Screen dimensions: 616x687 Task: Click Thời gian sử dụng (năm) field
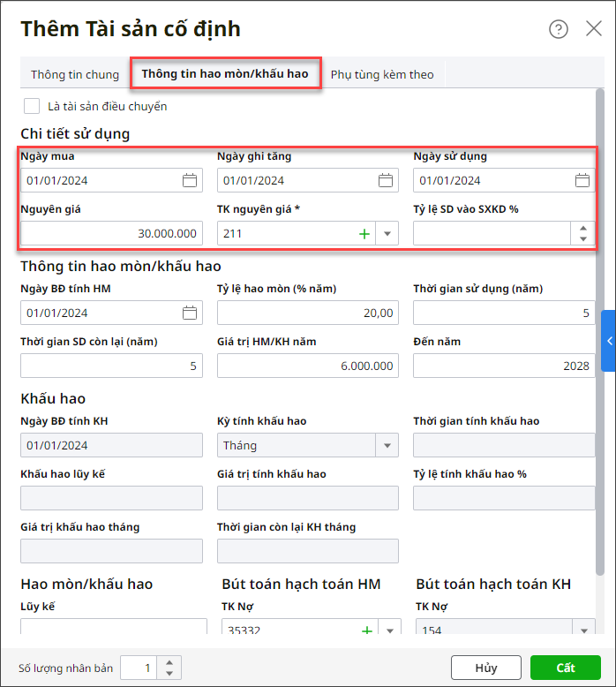coord(504,313)
